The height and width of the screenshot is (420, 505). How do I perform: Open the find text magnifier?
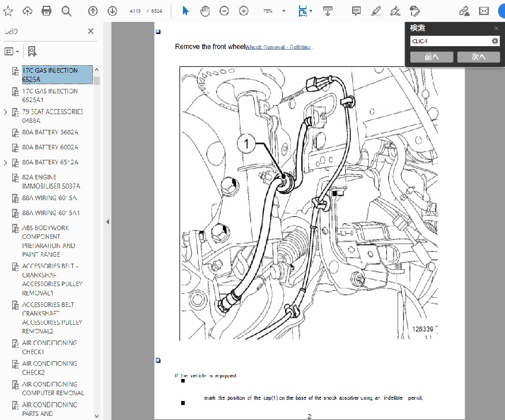[66, 12]
